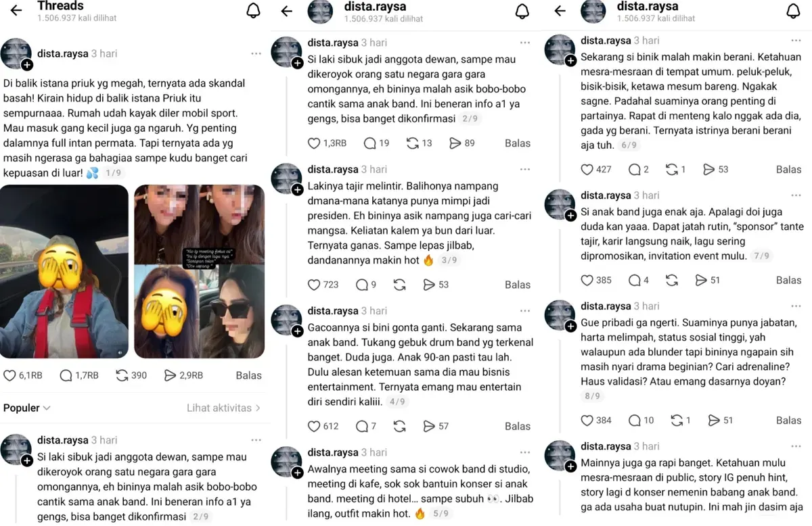Open Lihat aktivitas link
812x526 pixels.
tap(223, 408)
